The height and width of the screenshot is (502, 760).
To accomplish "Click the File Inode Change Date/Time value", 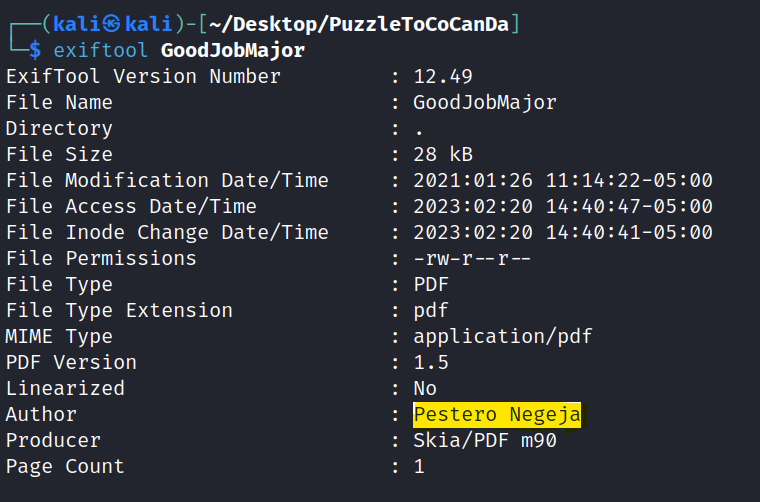I will click(563, 232).
